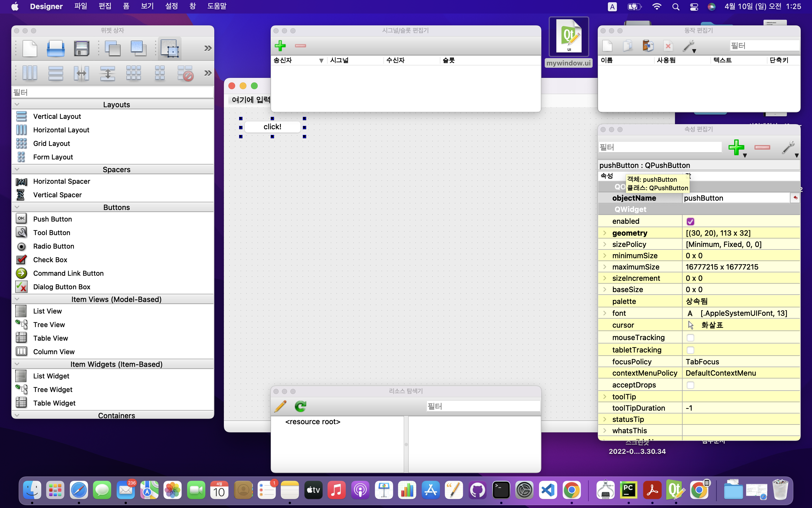Image resolution: width=812 pixels, height=508 pixels.
Task: Toggle the mouseTracking checkbox
Action: coord(690,338)
